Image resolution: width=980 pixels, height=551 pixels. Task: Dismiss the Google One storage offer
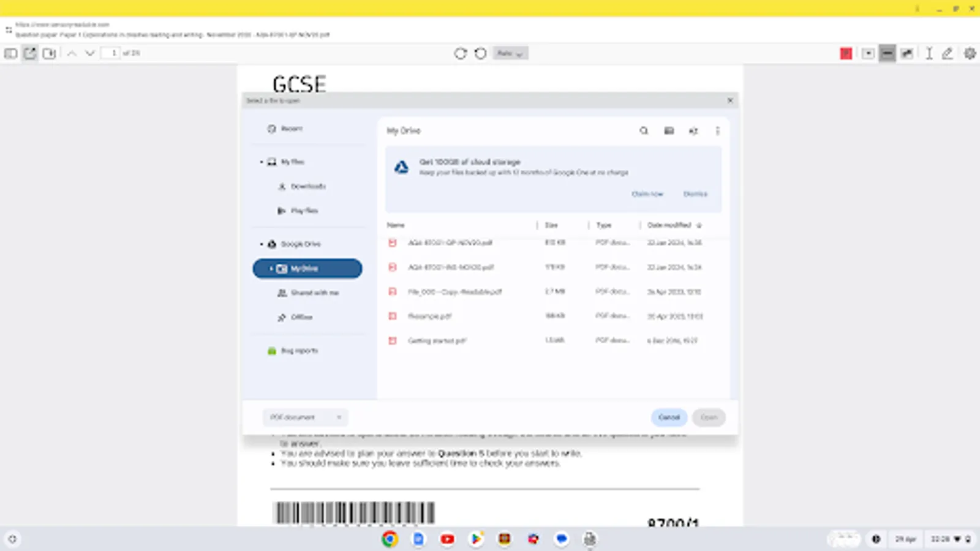[x=695, y=193]
